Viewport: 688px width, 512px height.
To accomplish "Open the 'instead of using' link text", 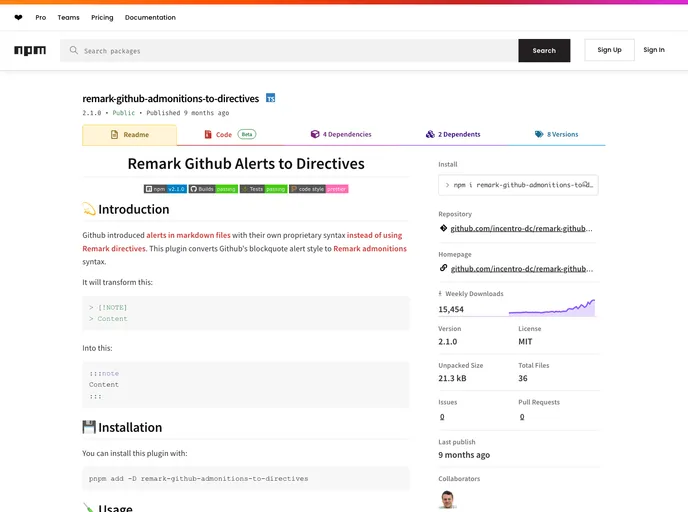I will tap(374, 235).
